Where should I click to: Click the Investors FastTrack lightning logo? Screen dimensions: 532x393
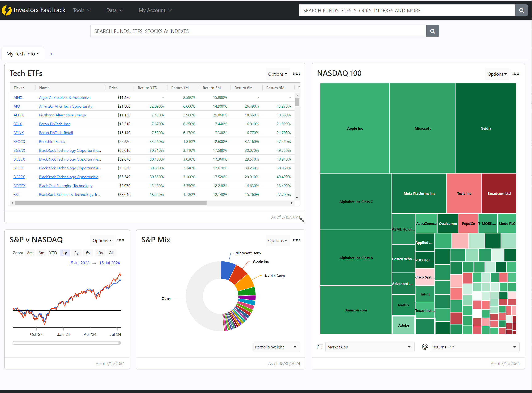pyautogui.click(x=7, y=10)
